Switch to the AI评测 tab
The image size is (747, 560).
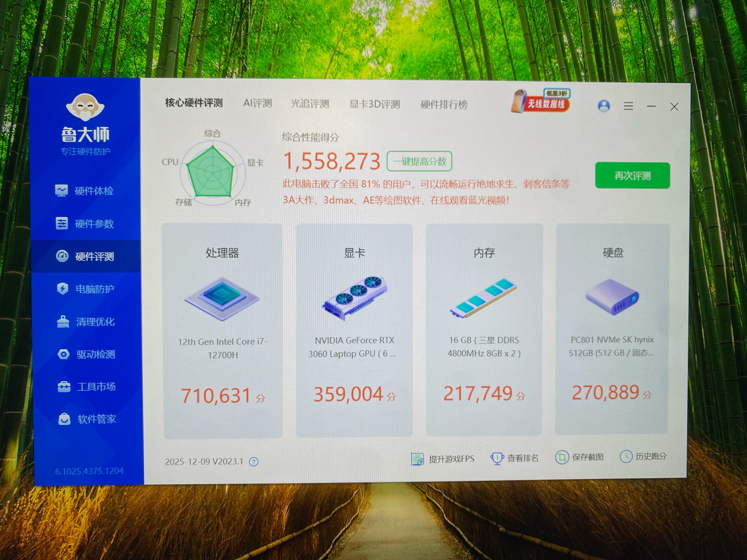(x=258, y=103)
